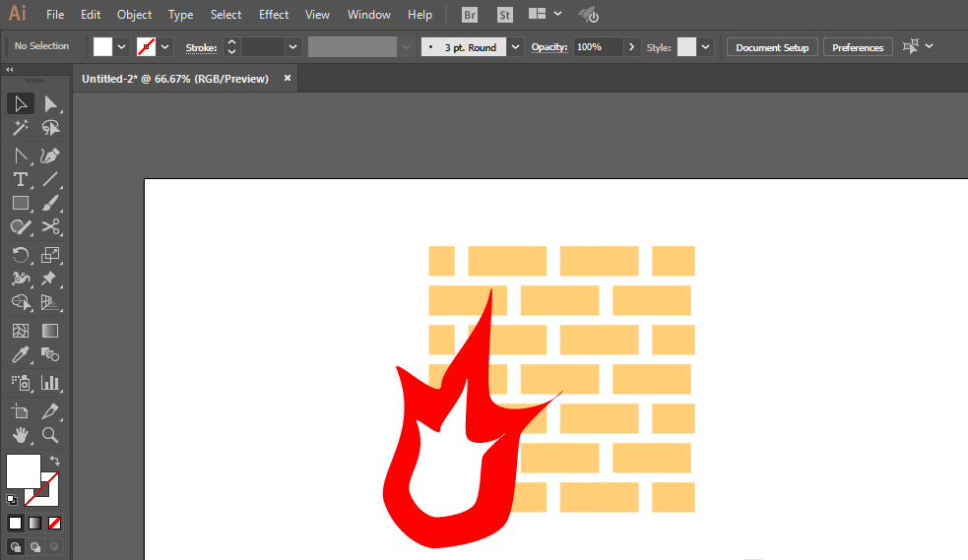Open the Object menu
968x560 pixels.
135,14
